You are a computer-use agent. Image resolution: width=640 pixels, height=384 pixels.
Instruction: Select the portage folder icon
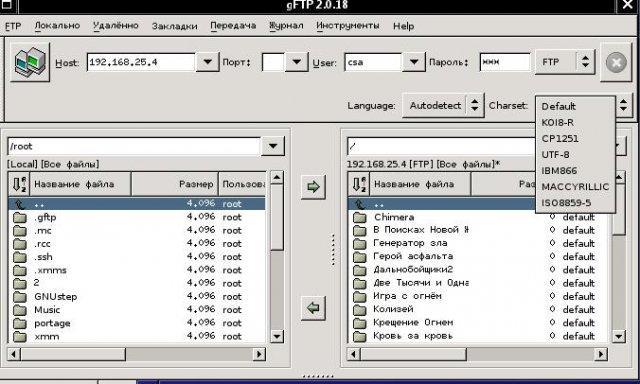(20, 323)
